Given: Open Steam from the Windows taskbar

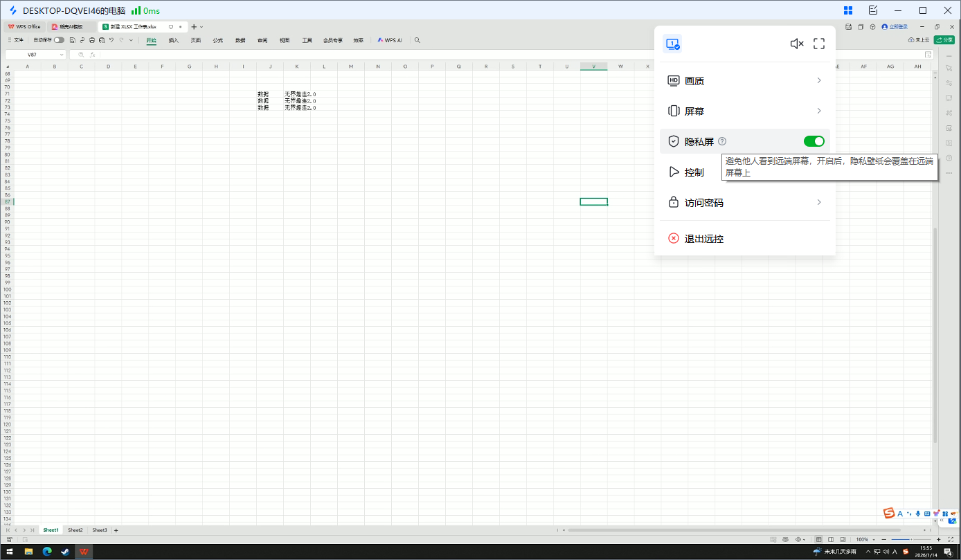Looking at the screenshot, I should 65,552.
